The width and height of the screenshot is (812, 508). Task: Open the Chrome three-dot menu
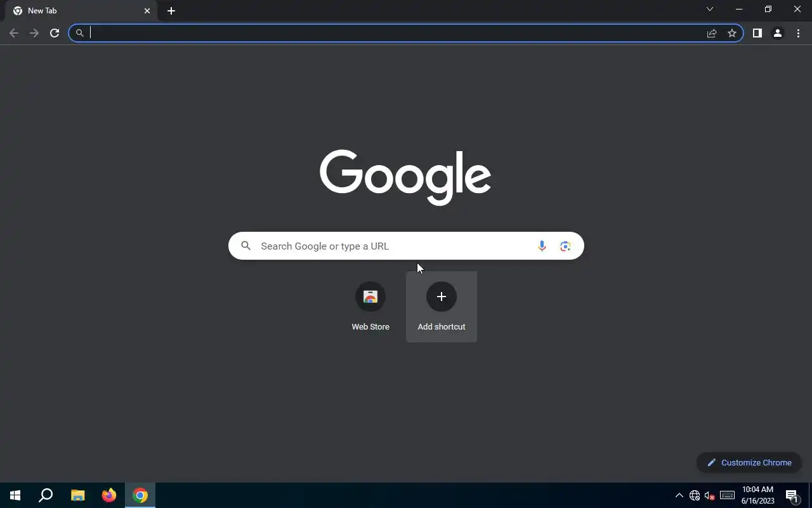(798, 33)
